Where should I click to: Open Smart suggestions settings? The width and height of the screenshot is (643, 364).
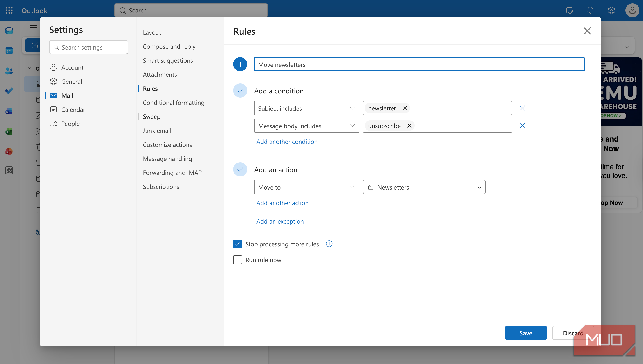click(x=168, y=60)
